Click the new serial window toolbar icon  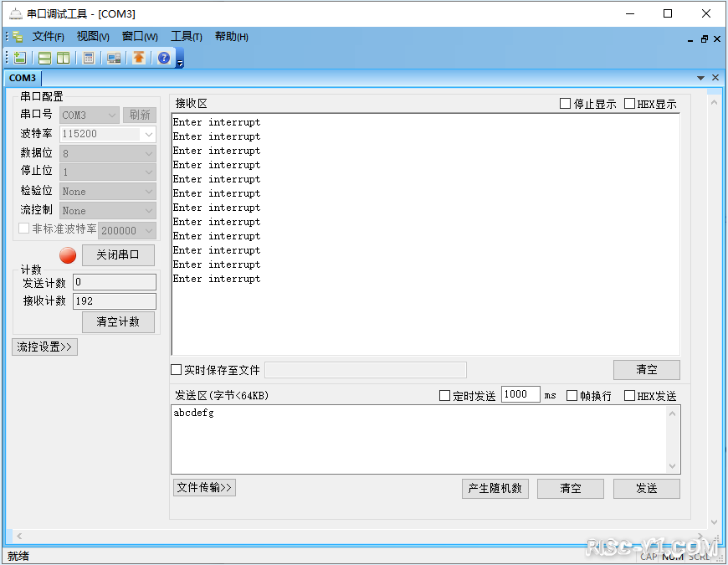19,58
